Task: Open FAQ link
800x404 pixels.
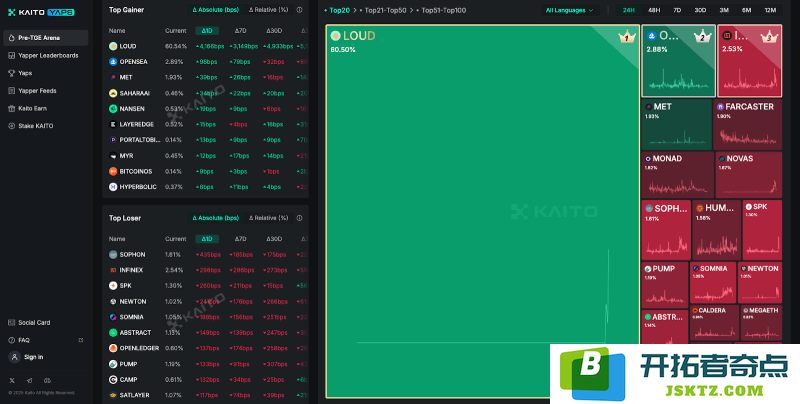Action: [19, 340]
